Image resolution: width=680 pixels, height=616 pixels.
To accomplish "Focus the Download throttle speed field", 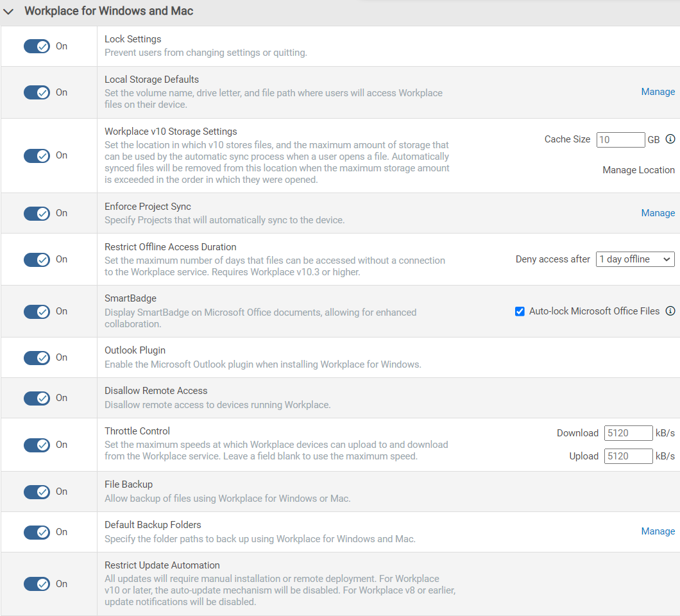I will [628, 433].
